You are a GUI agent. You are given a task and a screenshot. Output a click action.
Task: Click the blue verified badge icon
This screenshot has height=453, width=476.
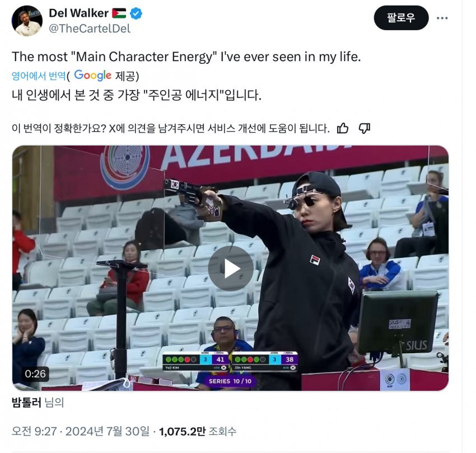click(136, 13)
